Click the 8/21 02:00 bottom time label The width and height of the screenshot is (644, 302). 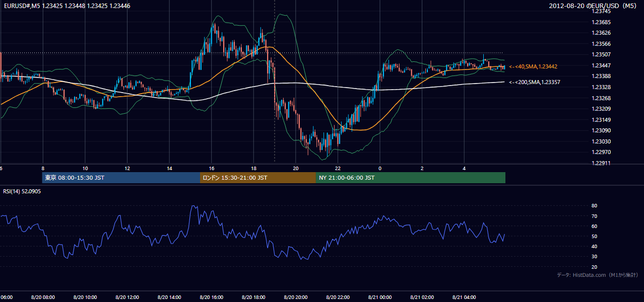(422, 297)
